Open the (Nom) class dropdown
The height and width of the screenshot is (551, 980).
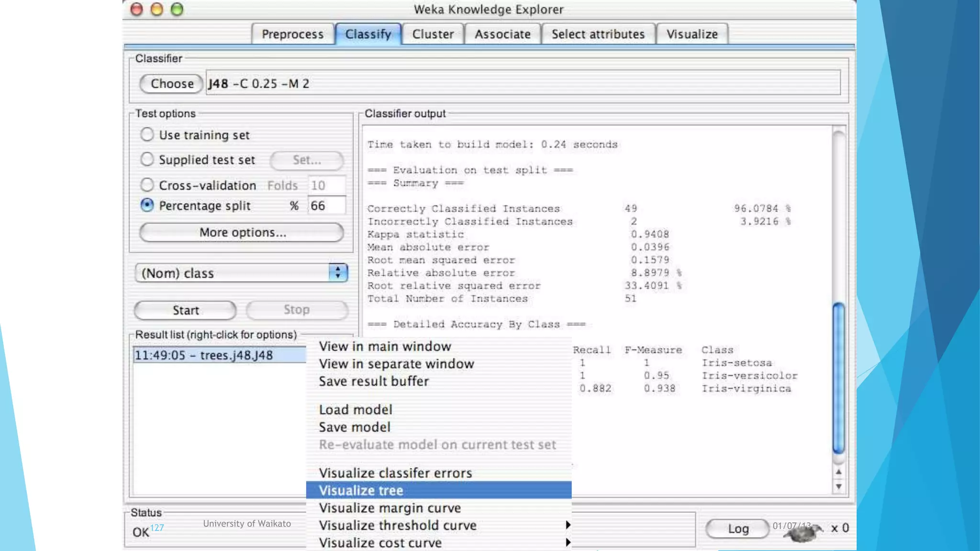click(x=241, y=273)
